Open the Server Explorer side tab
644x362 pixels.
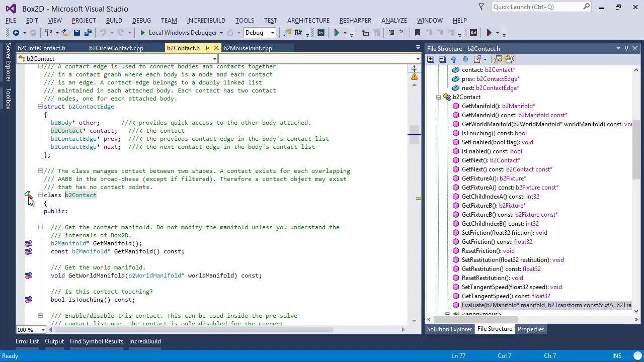point(8,62)
